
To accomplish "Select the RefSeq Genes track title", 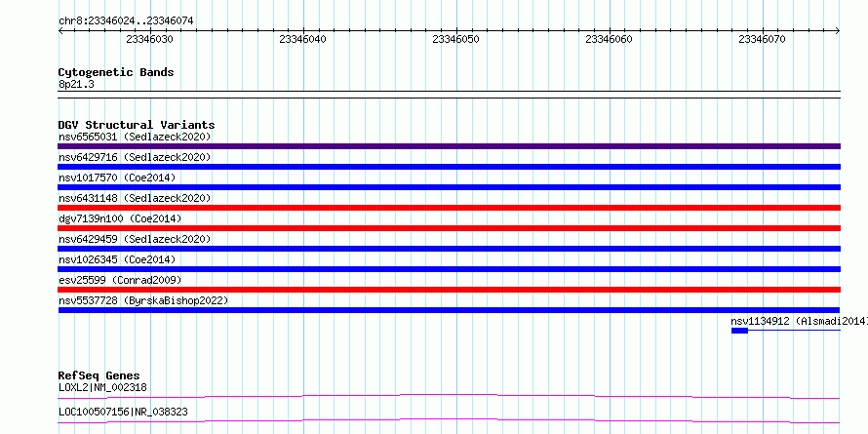I will [x=99, y=375].
